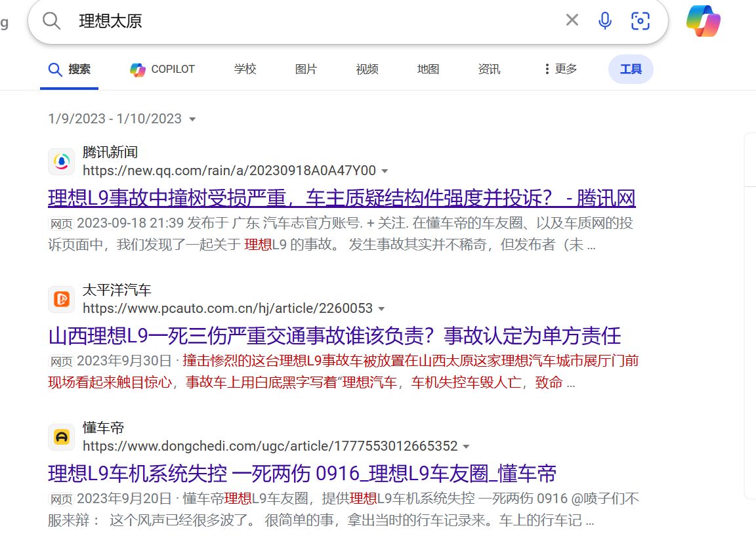Click the snippet dated 2023年9月20日
This screenshot has width=756, height=553.
click(343, 510)
